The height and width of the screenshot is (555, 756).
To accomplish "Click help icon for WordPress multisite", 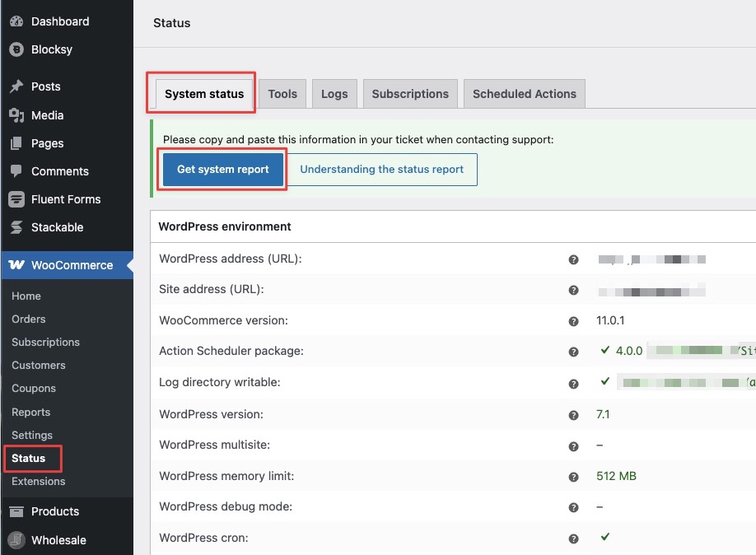I will tap(573, 446).
